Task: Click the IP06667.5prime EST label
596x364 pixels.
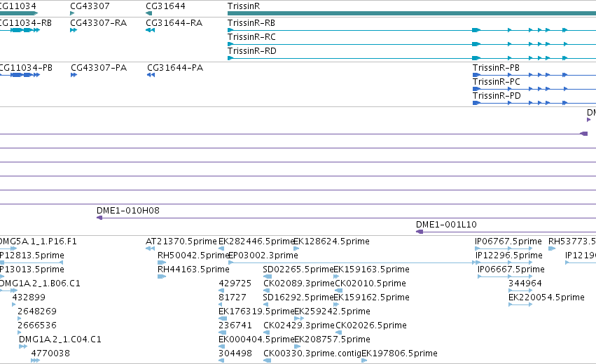Action: point(511,269)
